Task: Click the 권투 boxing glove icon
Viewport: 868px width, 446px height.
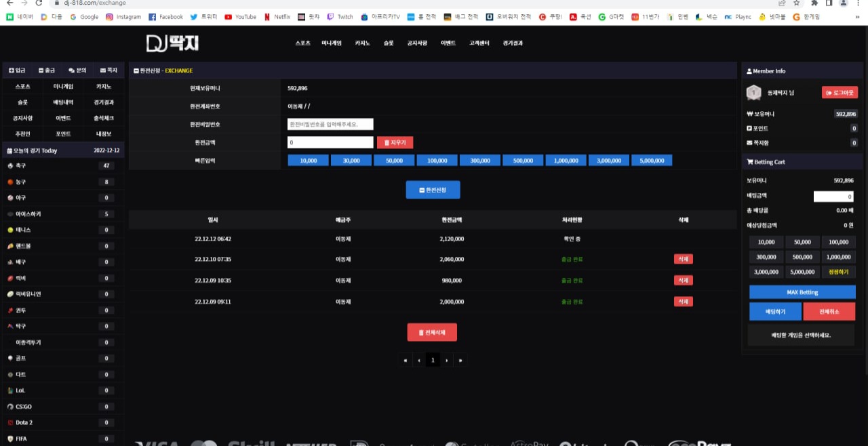Action: pyautogui.click(x=10, y=310)
